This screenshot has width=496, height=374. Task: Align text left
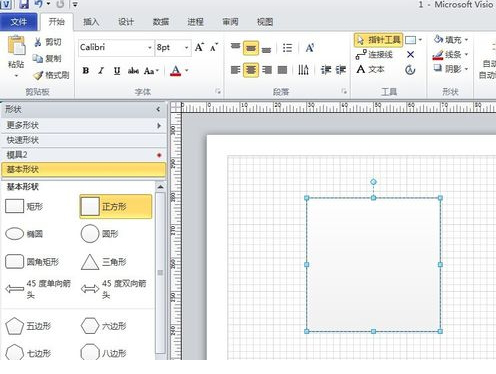[235, 70]
